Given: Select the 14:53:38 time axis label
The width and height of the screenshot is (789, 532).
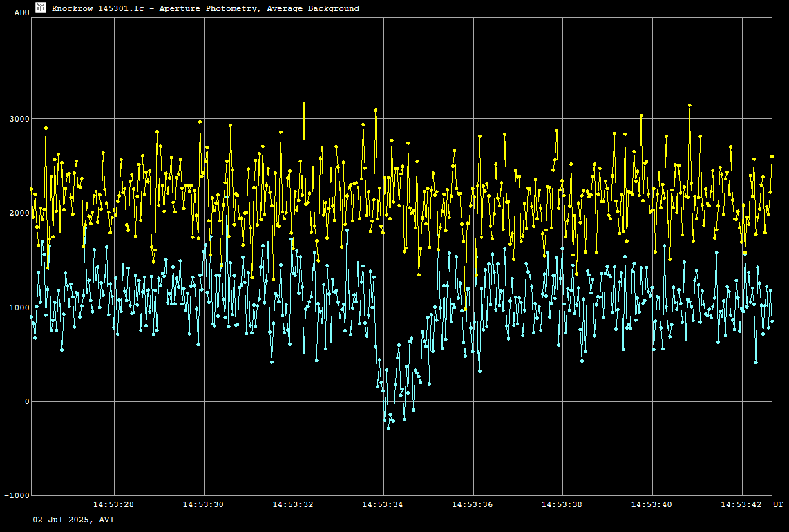Looking at the screenshot, I should click(562, 504).
